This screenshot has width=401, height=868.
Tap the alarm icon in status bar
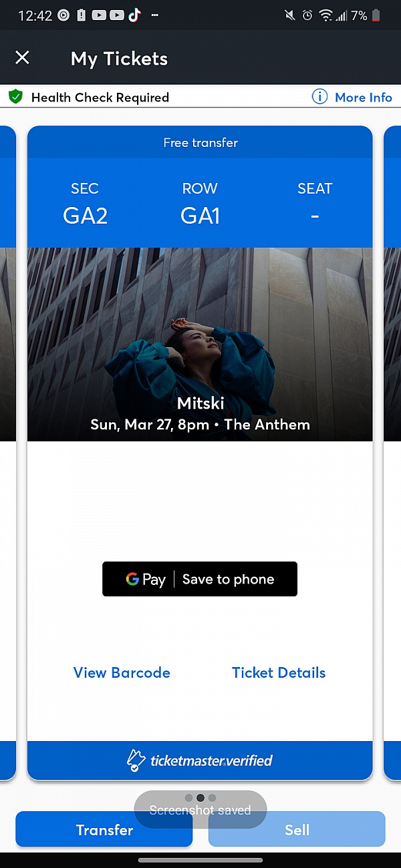click(x=307, y=15)
